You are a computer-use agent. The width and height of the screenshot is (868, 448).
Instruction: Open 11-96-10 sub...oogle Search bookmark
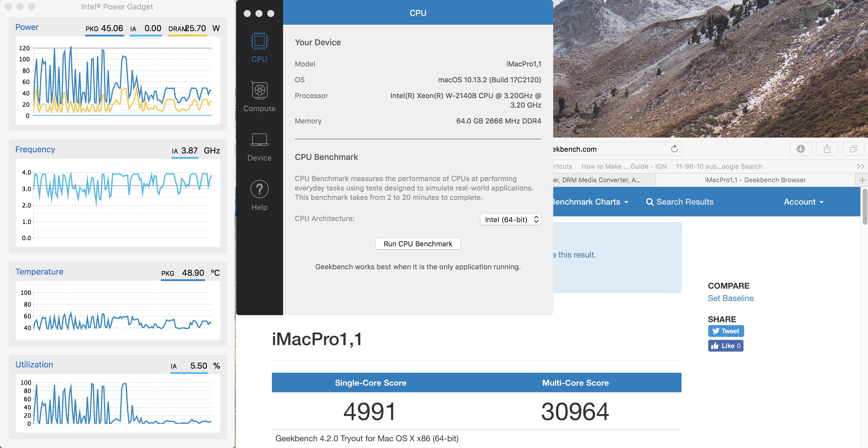coord(719,166)
